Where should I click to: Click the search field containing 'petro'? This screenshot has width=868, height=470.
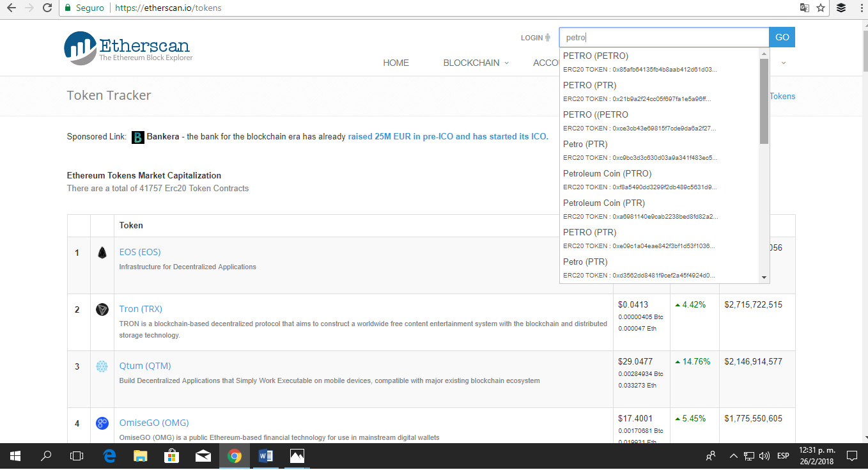[664, 37]
